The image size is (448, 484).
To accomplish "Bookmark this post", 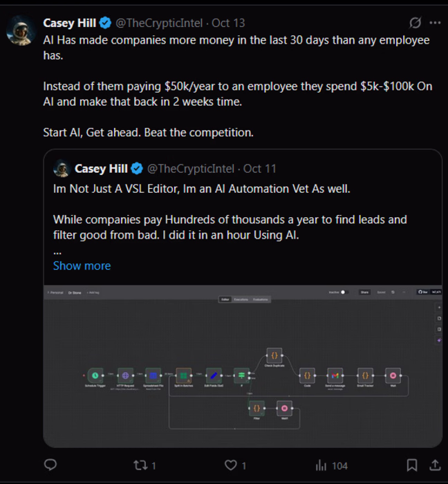I will coord(412,465).
